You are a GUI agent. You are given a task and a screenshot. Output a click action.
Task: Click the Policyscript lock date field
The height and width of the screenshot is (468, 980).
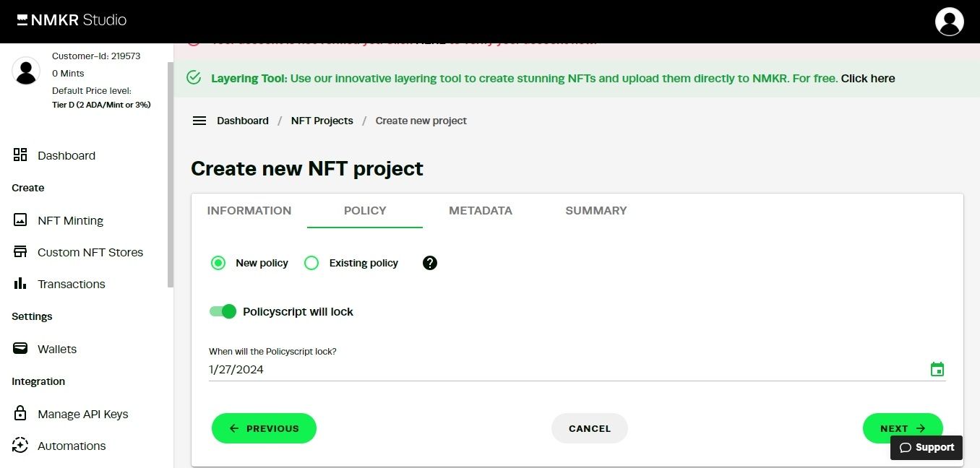click(x=564, y=370)
